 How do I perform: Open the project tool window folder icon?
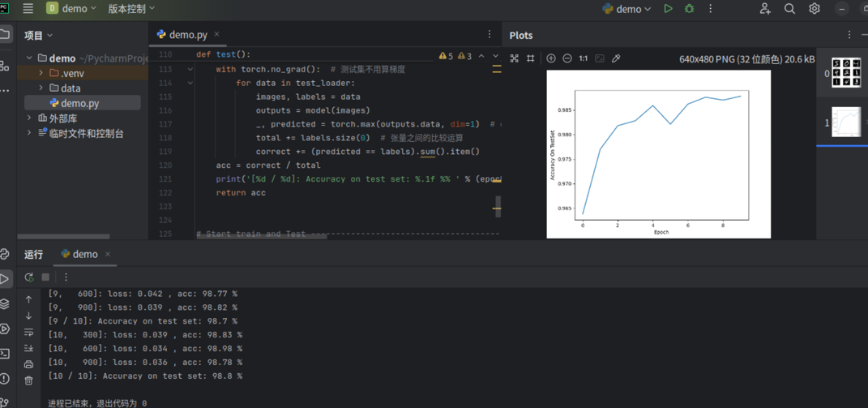coord(4,34)
